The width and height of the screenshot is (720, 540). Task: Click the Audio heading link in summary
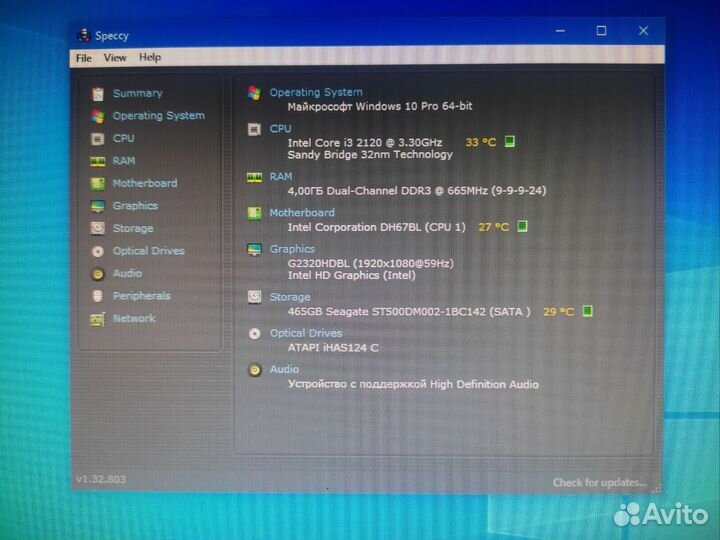284,369
